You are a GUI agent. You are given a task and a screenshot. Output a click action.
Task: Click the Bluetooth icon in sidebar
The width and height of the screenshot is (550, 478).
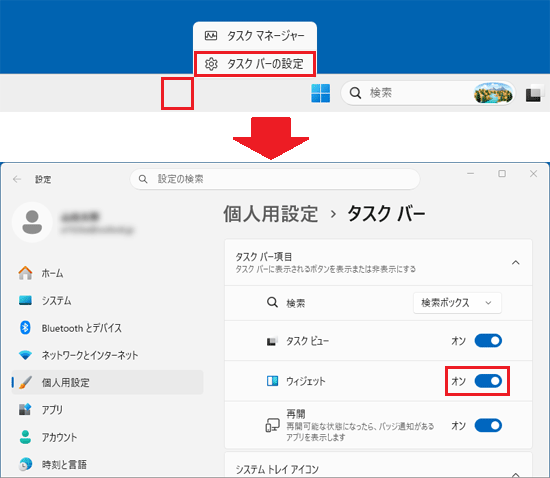point(25,328)
